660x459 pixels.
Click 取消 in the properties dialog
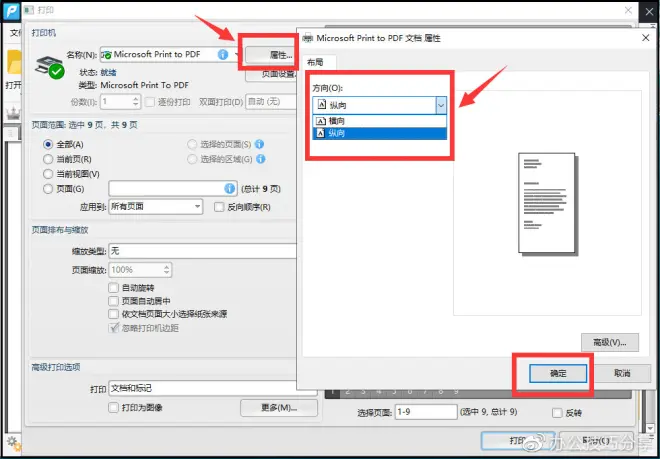622,374
